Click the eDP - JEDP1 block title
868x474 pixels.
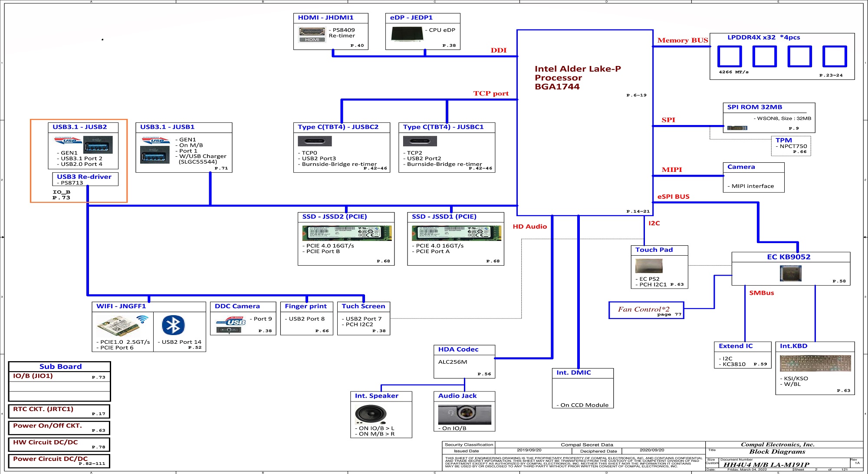click(411, 18)
